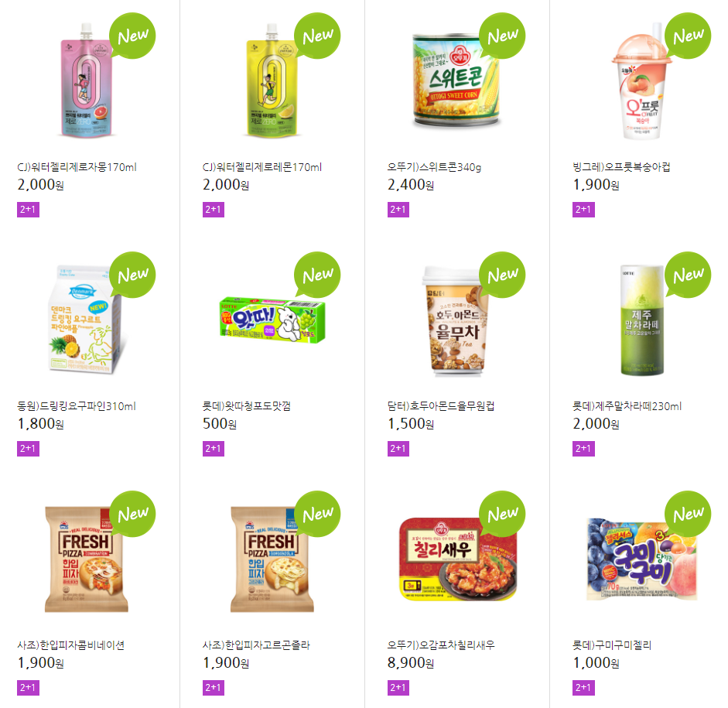Click the yellow CJ lemon water jelly image
The height and width of the screenshot is (708, 728).
click(272, 80)
